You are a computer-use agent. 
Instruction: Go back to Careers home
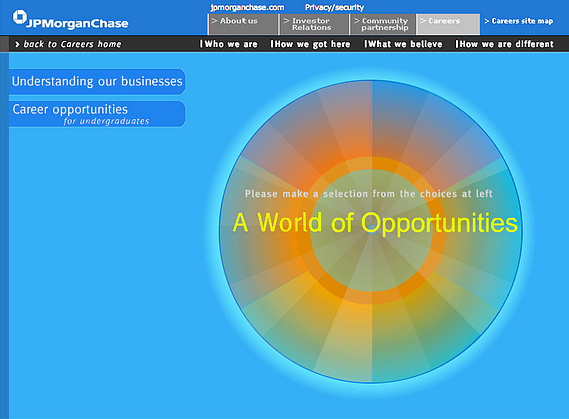click(72, 44)
